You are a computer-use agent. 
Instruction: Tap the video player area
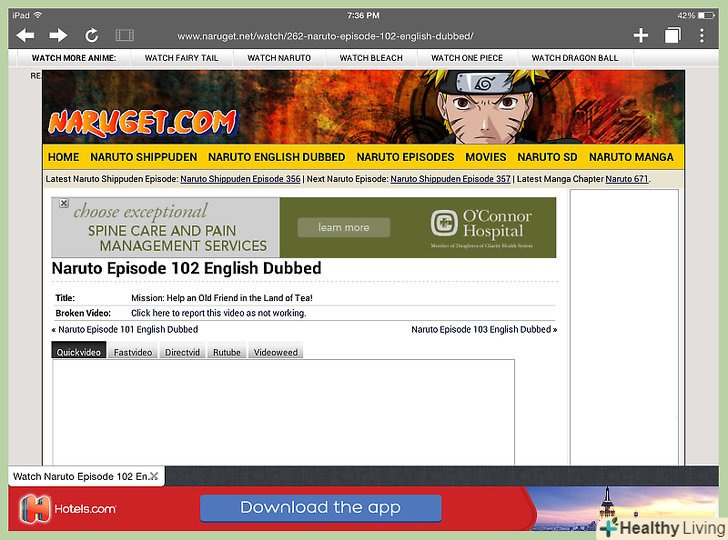point(283,412)
